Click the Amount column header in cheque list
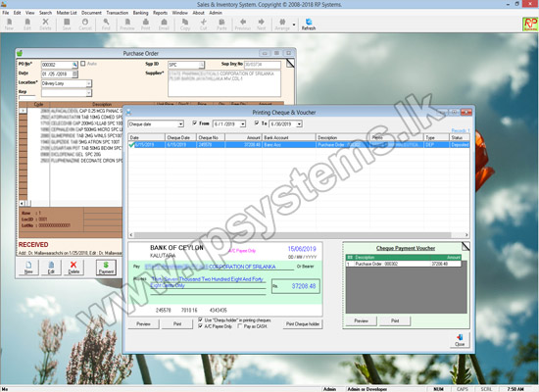Image resolution: width=539 pixels, height=392 pixels. pyautogui.click(x=243, y=137)
